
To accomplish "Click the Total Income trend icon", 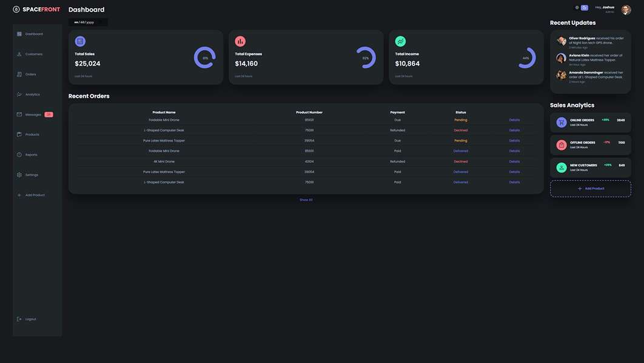I will click(400, 41).
